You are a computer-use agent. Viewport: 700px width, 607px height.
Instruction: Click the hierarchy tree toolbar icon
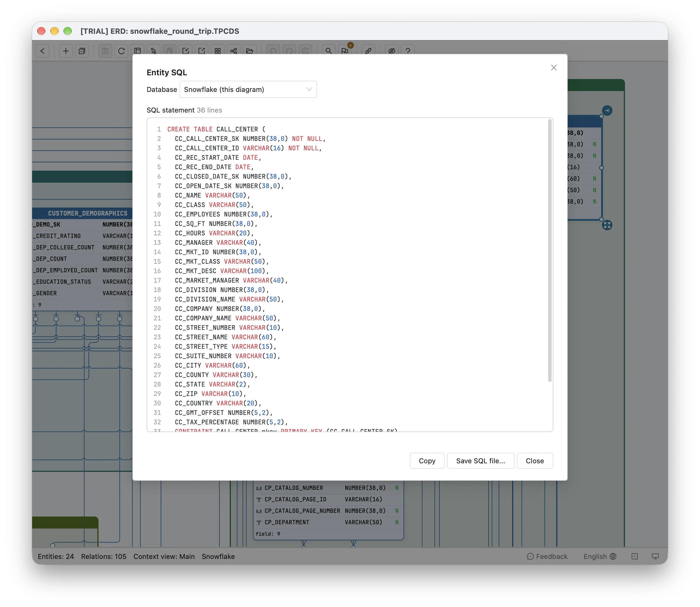(234, 51)
